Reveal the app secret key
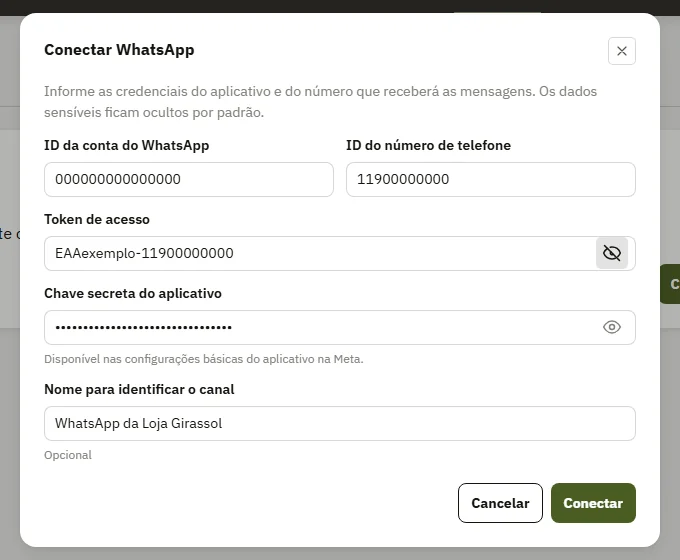 [611, 327]
